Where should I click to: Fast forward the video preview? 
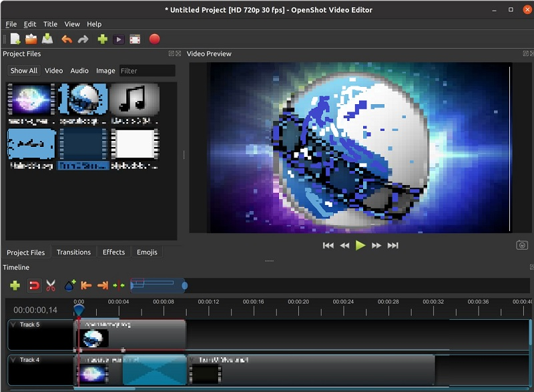[x=376, y=246]
